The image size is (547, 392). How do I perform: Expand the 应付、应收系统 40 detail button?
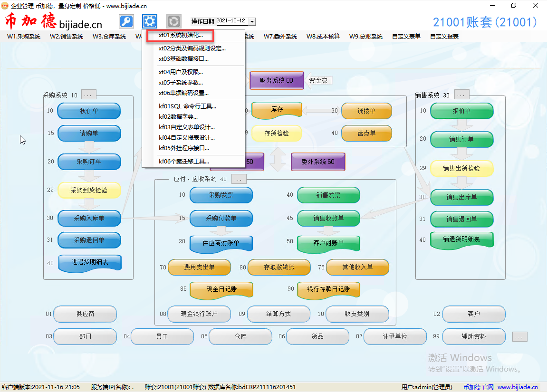239,179
